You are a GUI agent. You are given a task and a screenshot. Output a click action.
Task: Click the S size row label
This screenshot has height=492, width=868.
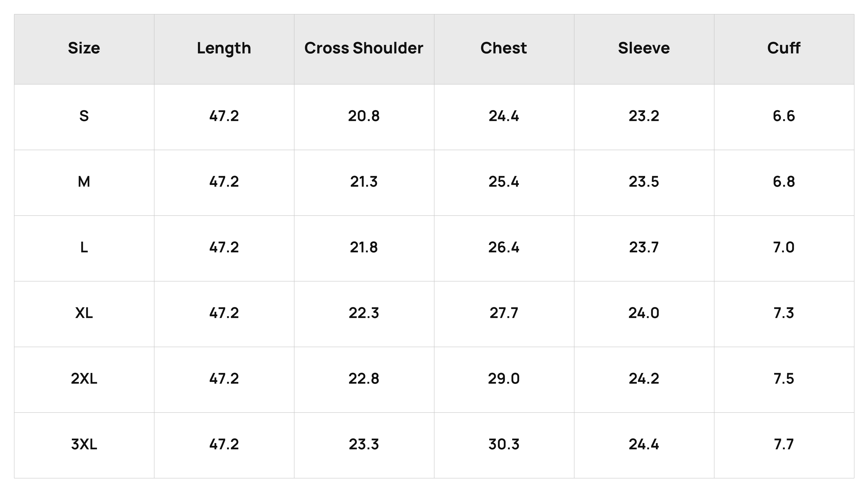tap(84, 116)
